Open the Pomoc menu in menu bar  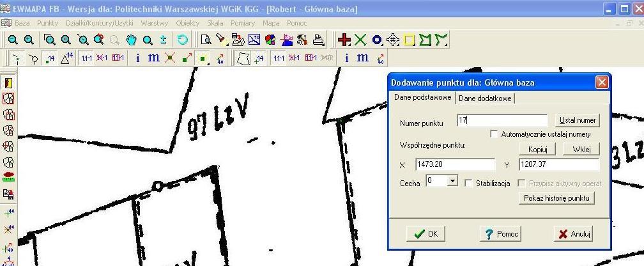(x=296, y=23)
